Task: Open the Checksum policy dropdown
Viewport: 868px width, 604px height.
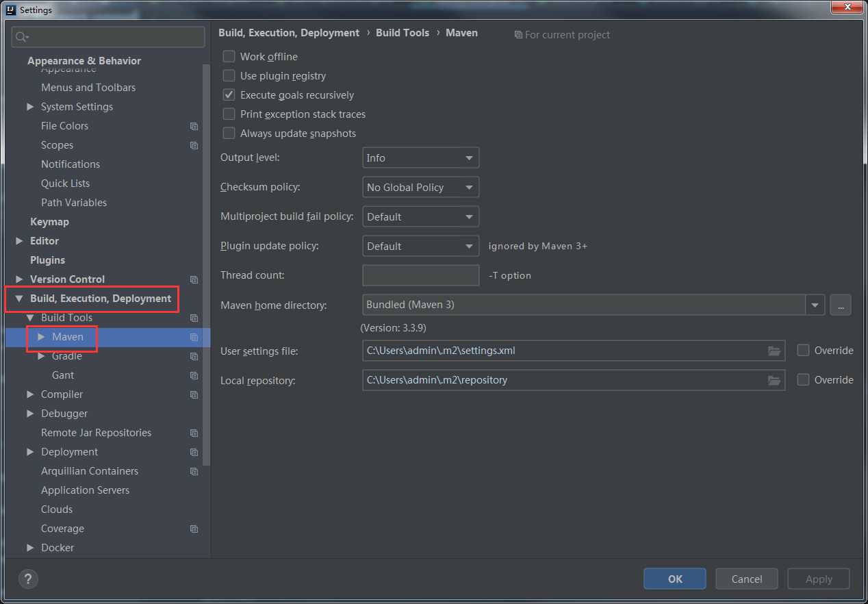Action: [x=420, y=187]
